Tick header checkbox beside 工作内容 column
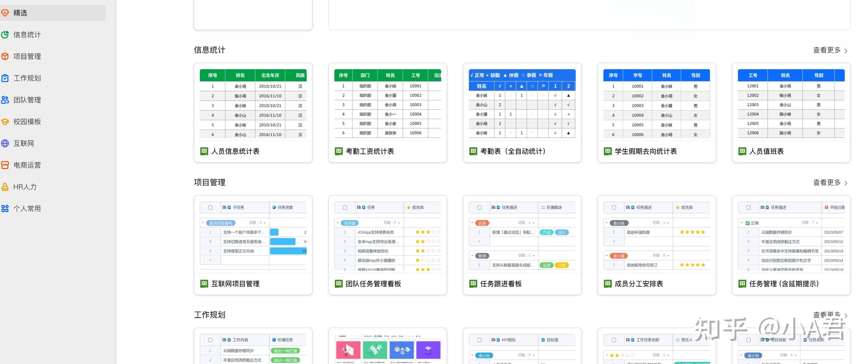The width and height of the screenshot is (868, 364). click(x=210, y=340)
